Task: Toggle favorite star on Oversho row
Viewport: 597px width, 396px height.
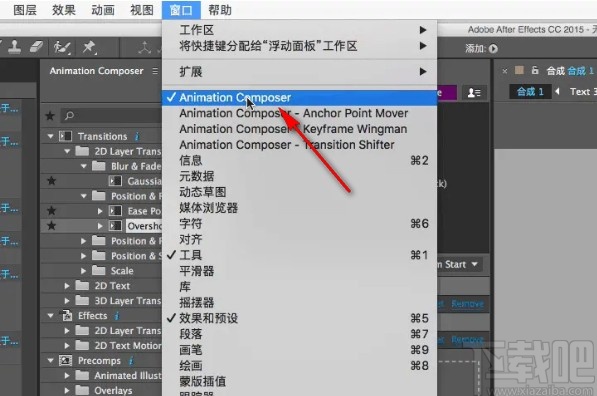Action: (51, 226)
